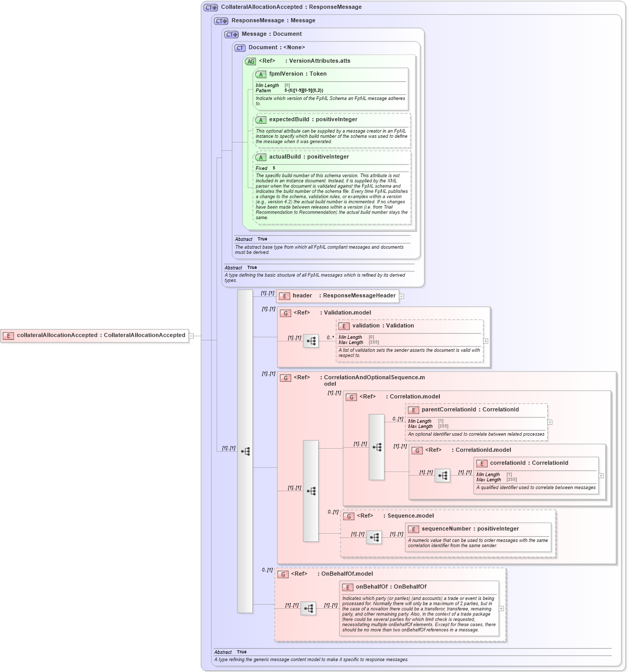Expand parentCorrelationId with its plus box

(549, 422)
